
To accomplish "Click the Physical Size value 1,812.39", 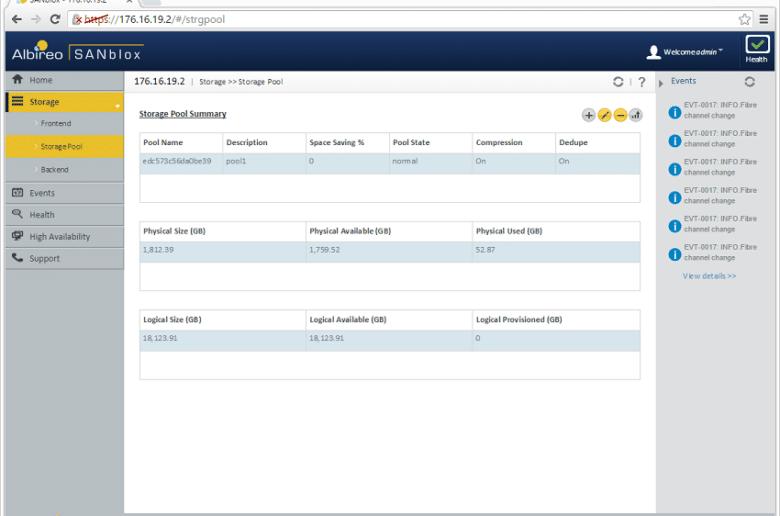I will coord(158,250).
